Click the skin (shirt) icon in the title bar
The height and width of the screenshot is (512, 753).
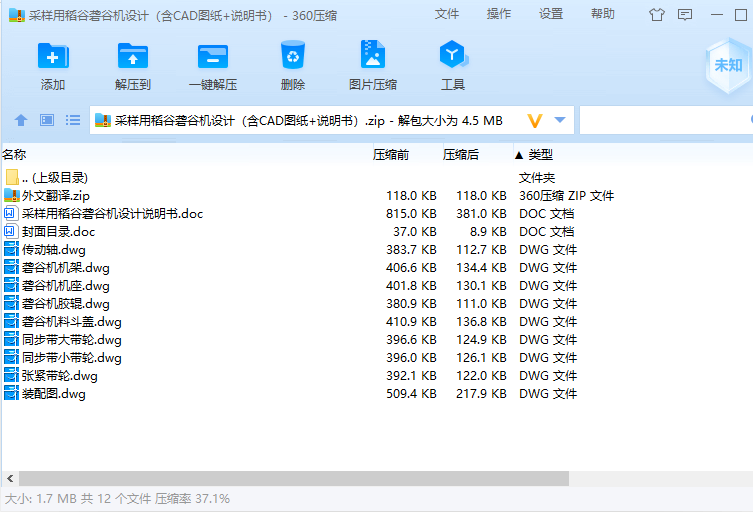point(656,15)
